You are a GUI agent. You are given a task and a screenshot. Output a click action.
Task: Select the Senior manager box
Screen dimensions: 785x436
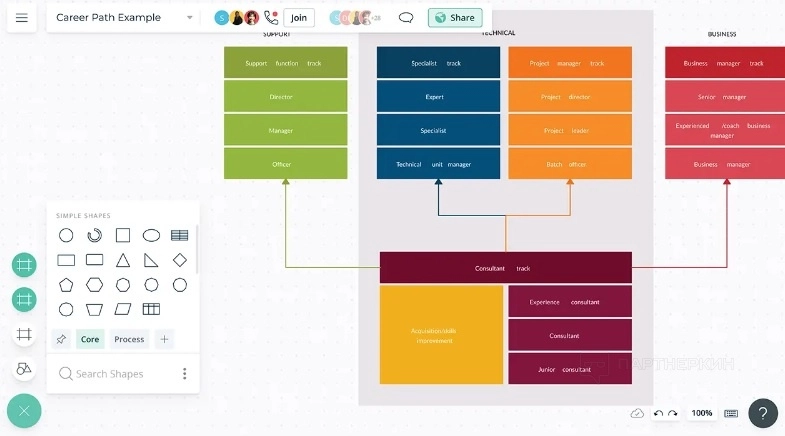(x=725, y=97)
